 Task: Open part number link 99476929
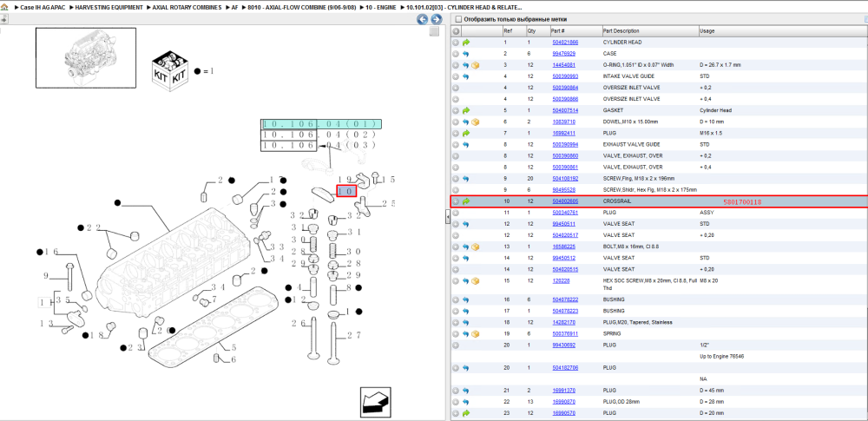(x=563, y=54)
